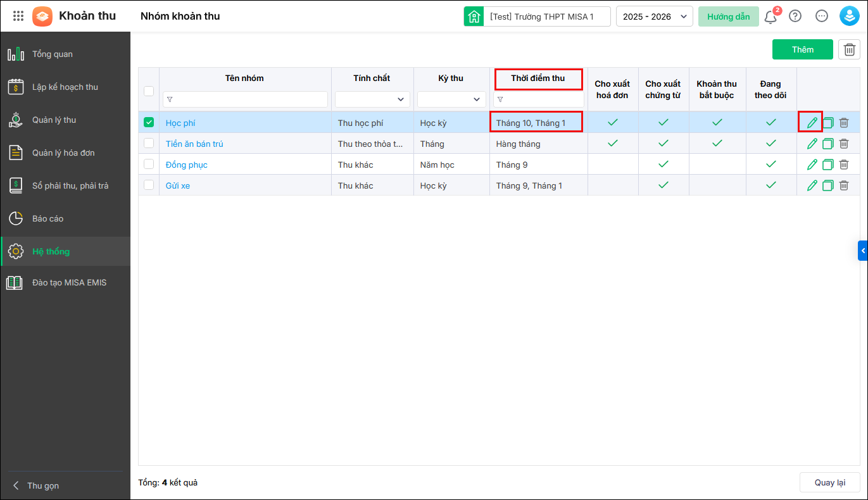The width and height of the screenshot is (868, 500).
Task: Open Quản lý hóa đơn in sidebar
Action: coord(63,153)
